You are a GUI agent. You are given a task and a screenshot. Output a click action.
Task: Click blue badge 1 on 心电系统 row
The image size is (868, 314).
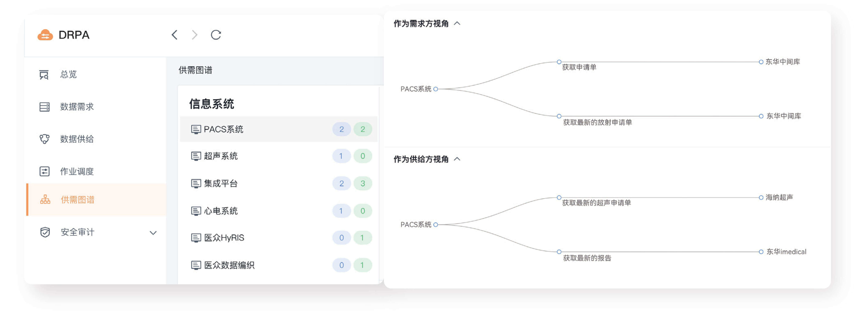click(341, 211)
